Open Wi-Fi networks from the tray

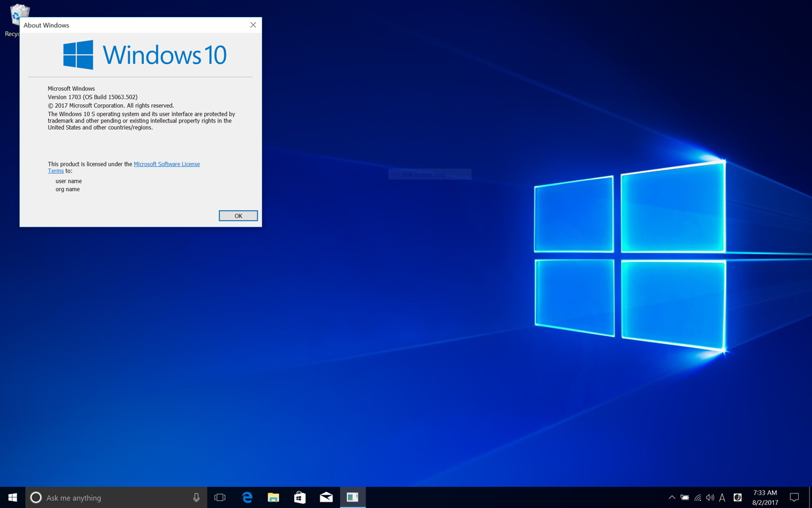click(697, 497)
